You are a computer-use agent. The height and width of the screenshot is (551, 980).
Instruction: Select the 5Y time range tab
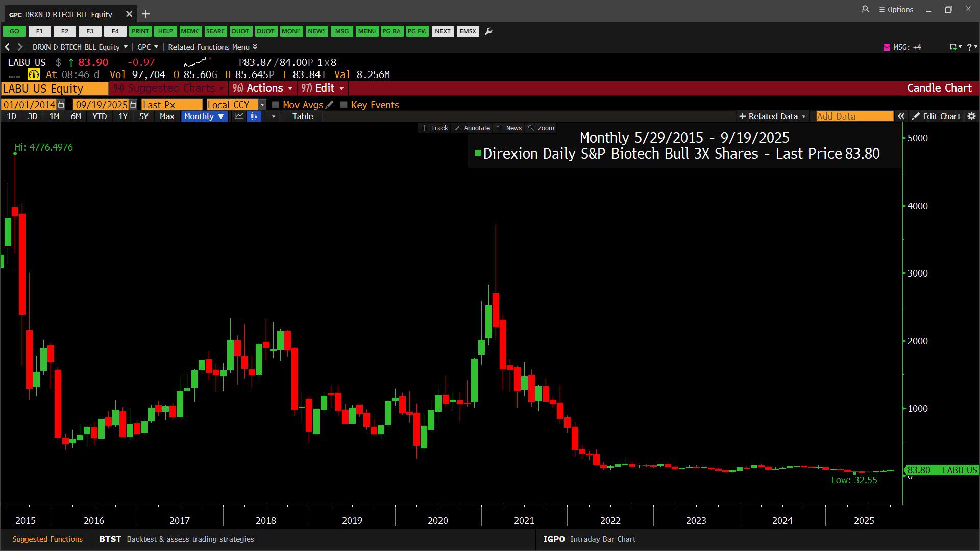coord(143,116)
